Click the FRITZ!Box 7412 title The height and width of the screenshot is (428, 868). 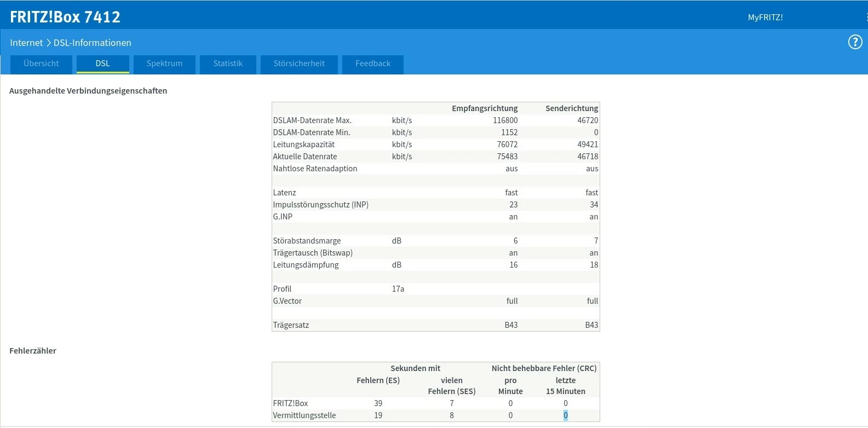point(65,17)
